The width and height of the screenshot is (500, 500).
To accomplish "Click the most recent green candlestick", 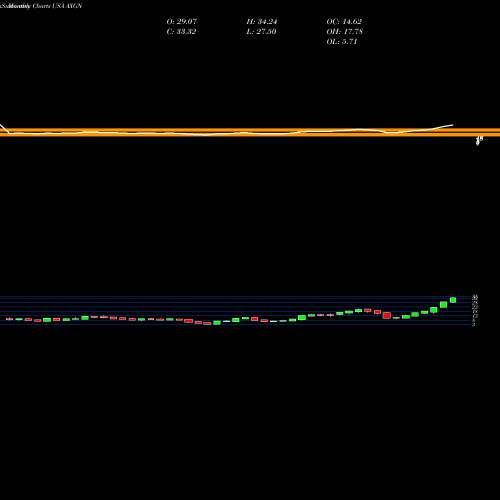I will click(453, 300).
